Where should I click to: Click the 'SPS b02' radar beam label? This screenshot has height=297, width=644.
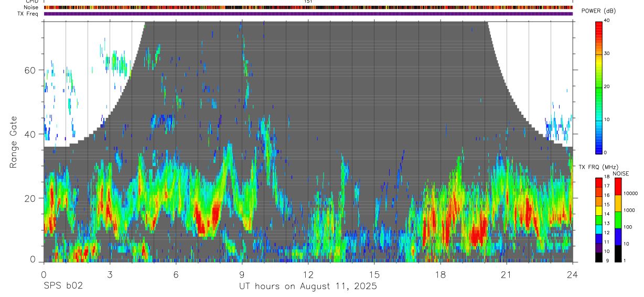[x=63, y=286]
